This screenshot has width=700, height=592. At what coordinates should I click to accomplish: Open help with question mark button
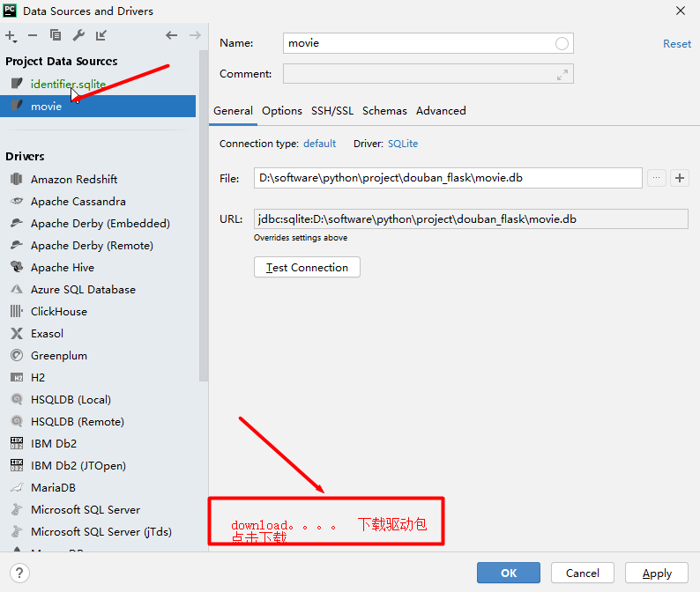tap(19, 573)
